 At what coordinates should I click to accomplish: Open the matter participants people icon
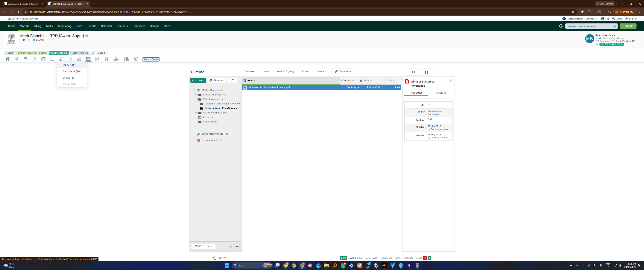click(x=16, y=59)
